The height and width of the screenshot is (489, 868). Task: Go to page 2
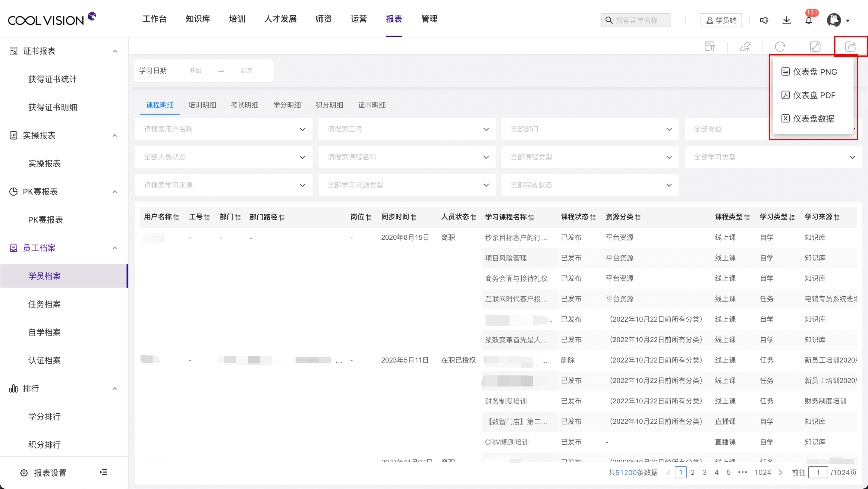[x=693, y=472]
